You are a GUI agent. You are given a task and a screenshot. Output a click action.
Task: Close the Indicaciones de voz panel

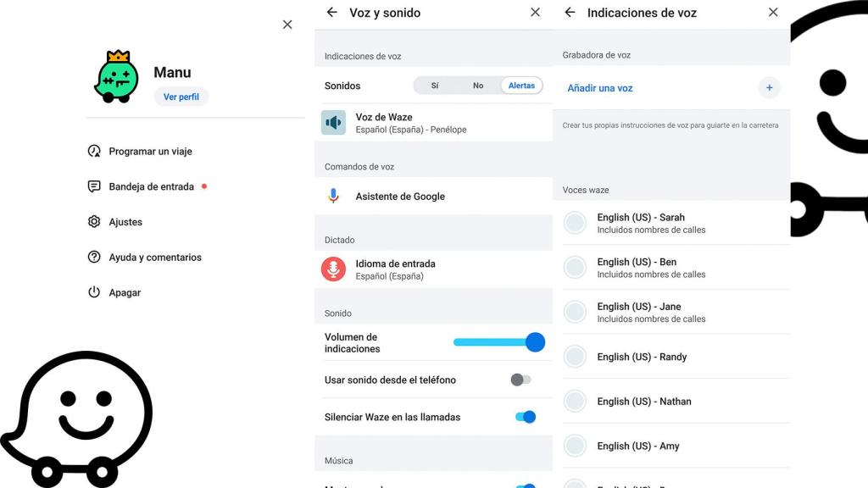click(x=773, y=12)
